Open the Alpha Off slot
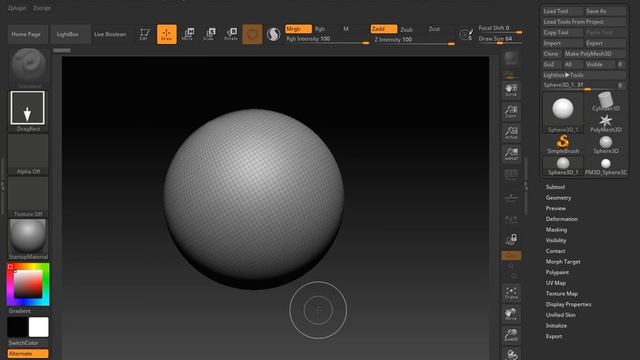 coord(28,154)
